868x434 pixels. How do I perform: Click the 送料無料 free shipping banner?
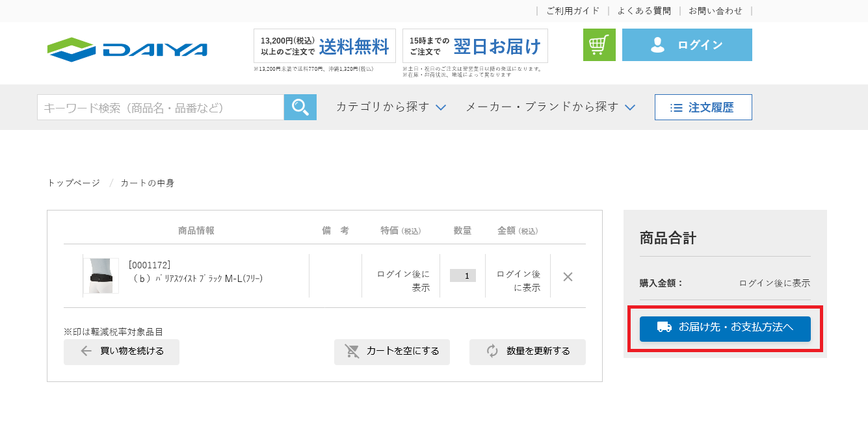(324, 46)
